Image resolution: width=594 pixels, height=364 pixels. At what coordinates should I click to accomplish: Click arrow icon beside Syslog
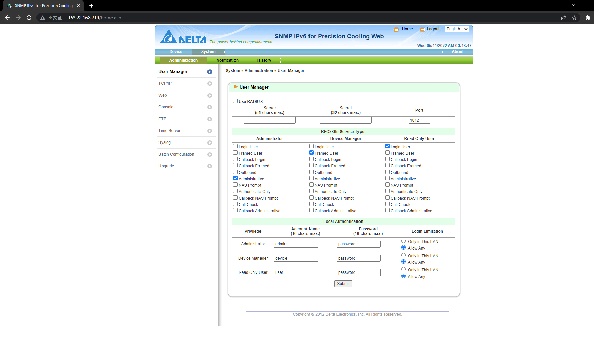[209, 142]
